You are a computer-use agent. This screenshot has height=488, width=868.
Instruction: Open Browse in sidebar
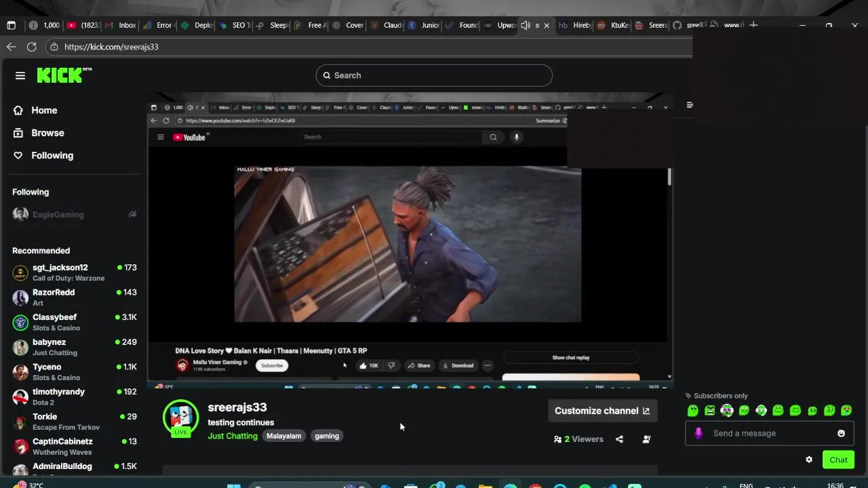[39, 133]
